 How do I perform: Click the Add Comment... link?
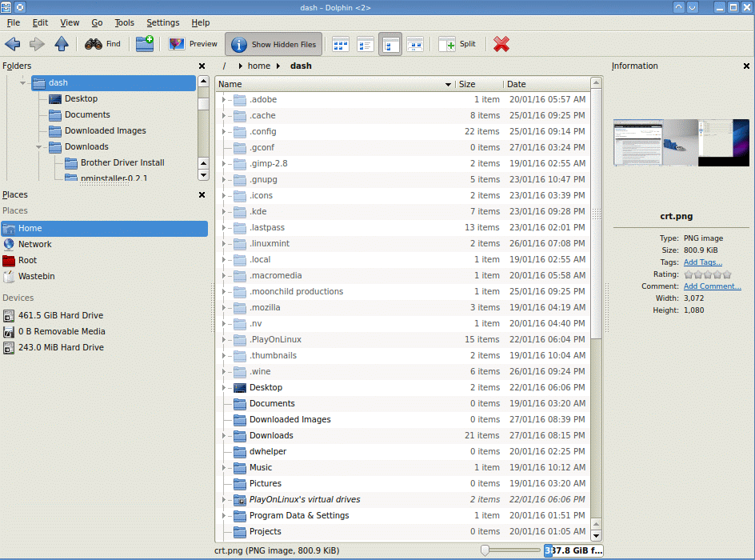pos(712,286)
